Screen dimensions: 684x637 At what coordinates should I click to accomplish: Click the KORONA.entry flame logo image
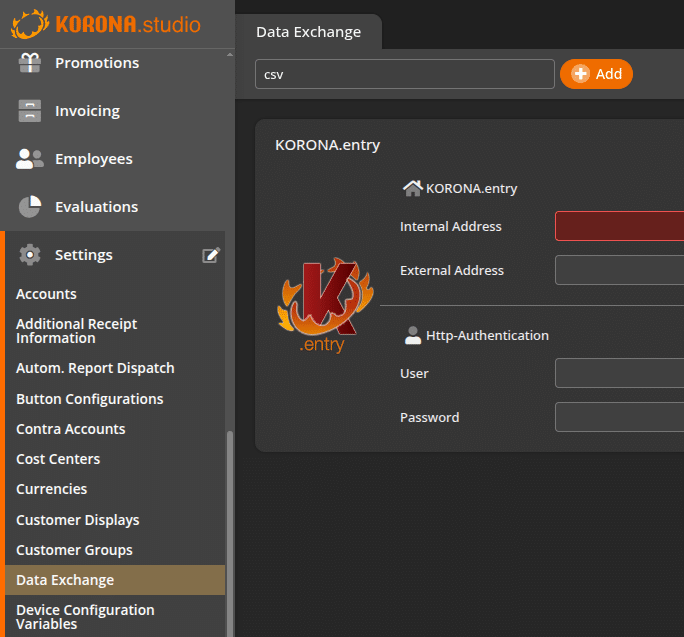[318, 305]
